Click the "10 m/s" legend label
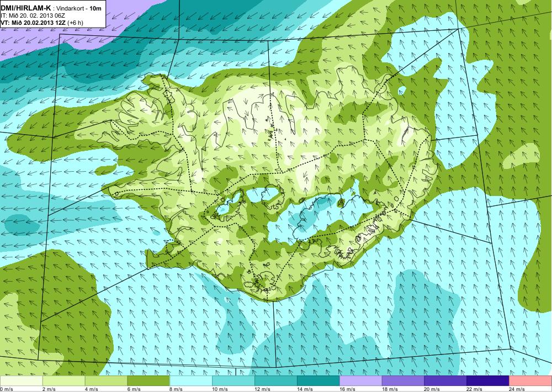Image resolution: width=552 pixels, height=392 pixels. click(x=220, y=389)
